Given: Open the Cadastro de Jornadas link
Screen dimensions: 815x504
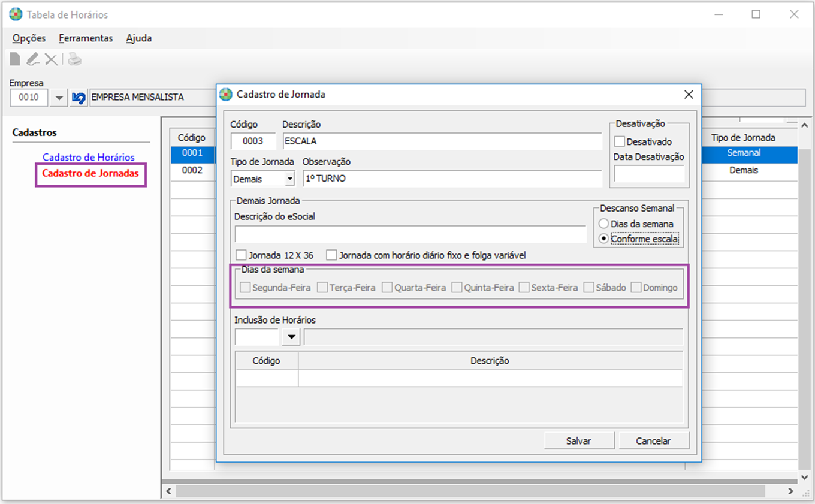Looking at the screenshot, I should 90,173.
